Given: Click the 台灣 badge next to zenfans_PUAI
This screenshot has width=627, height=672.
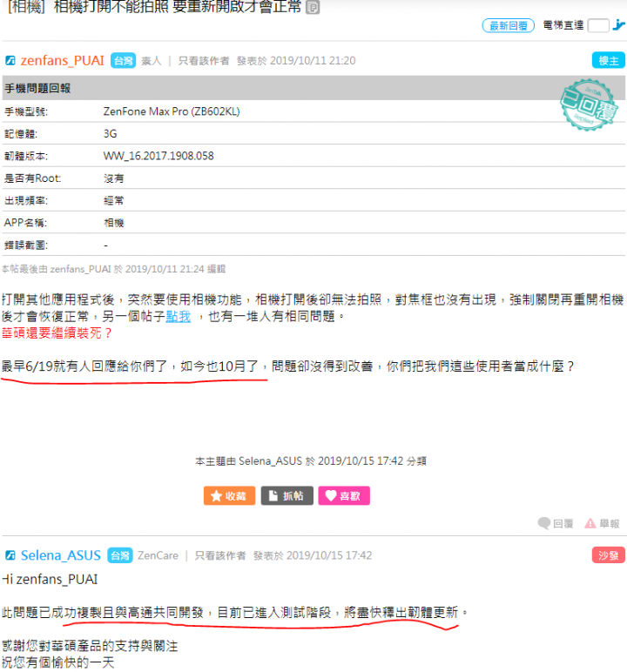Looking at the screenshot, I should tap(123, 61).
